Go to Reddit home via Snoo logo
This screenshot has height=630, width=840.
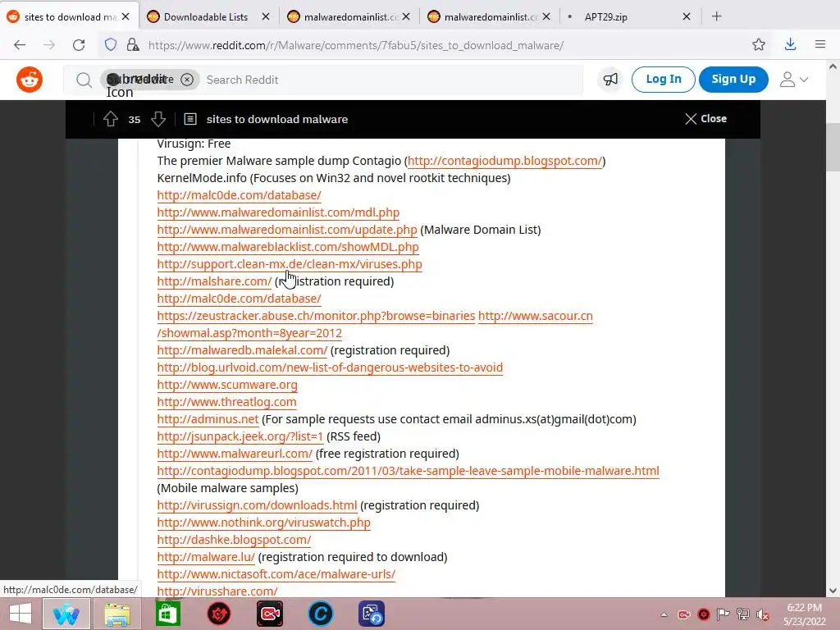[x=30, y=80]
